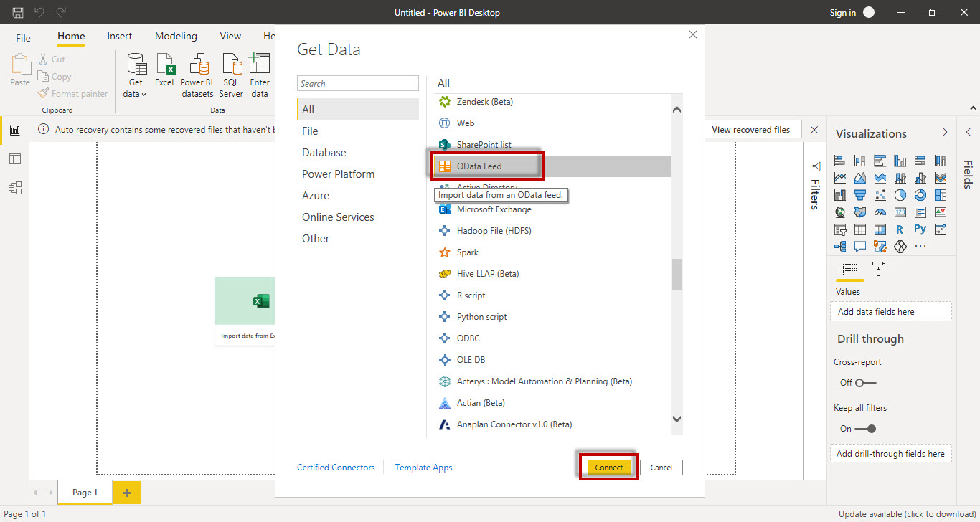Insert a Pie chart visual
980x522 pixels.
coord(900,194)
